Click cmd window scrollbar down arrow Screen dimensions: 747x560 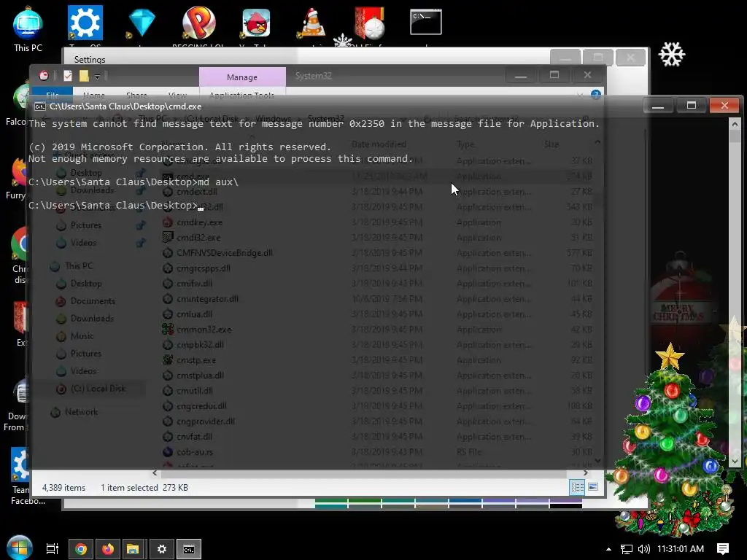coord(735,461)
